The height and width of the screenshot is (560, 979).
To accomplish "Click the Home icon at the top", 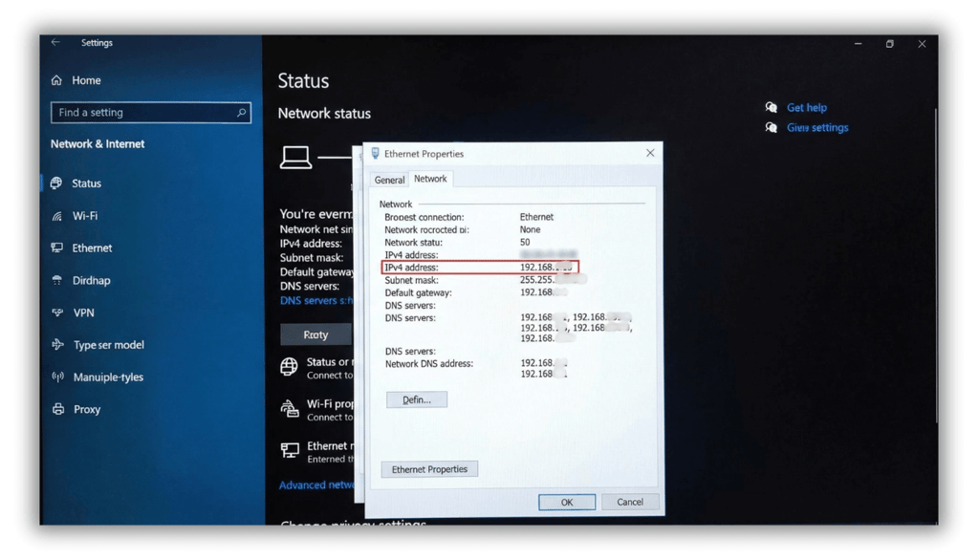I will point(58,80).
